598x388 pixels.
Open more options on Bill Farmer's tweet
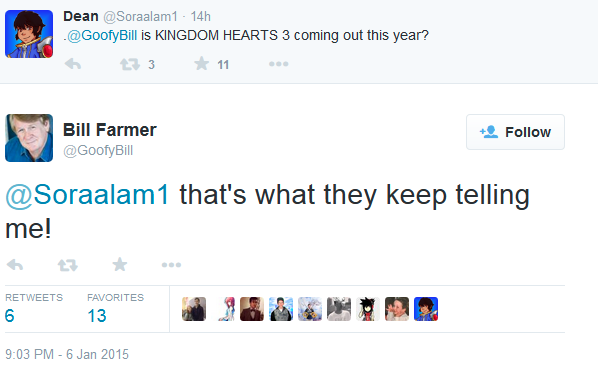click(x=171, y=264)
